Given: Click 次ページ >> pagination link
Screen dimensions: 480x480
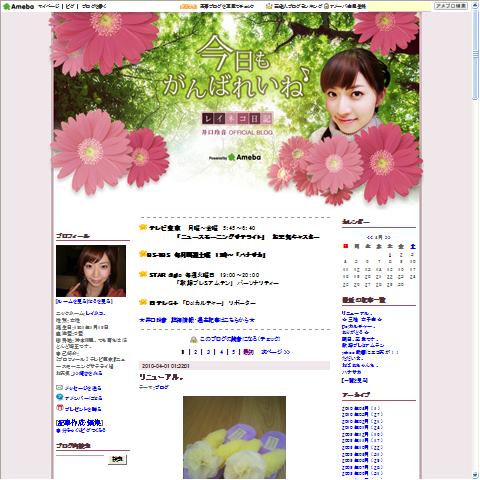Looking at the screenshot, I should point(276,352).
